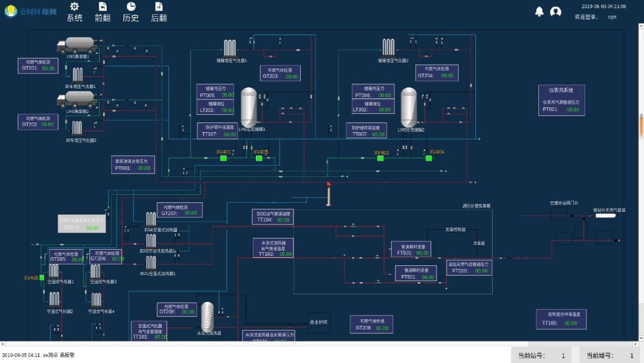Screen dimensions: 644x363
Task: Select the 空温式气化器1 vaporizer
Action: pyautogui.click(x=54, y=271)
